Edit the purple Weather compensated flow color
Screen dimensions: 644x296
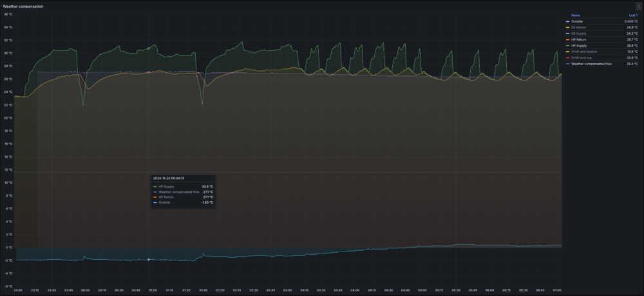coord(567,64)
